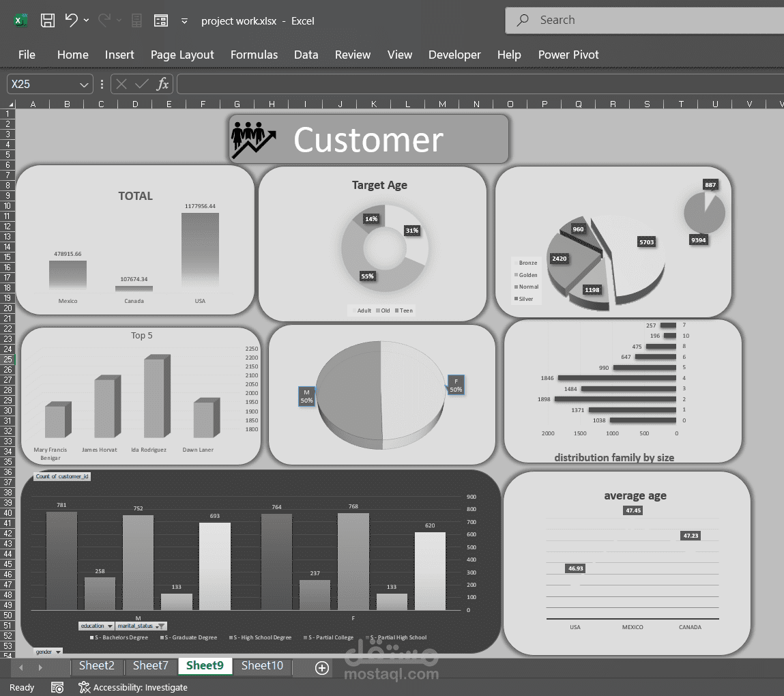Click the Golden legend entry
The height and width of the screenshot is (696, 784).
tap(526, 275)
